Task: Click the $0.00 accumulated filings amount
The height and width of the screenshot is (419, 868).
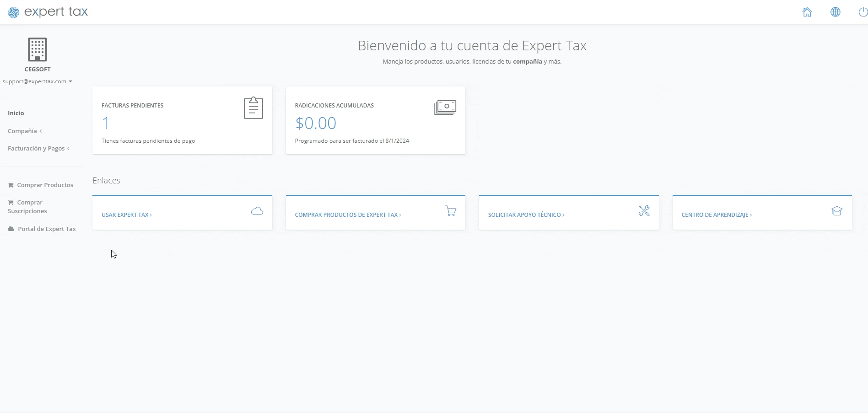Action: point(316,123)
